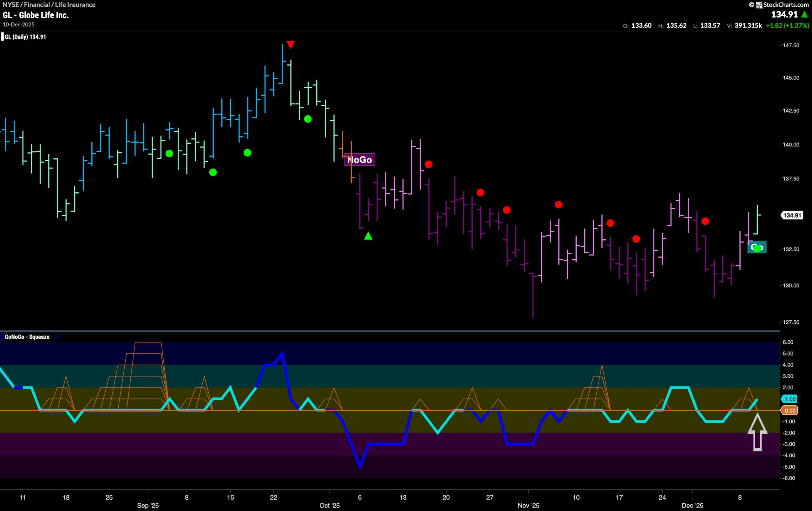Viewport: 812px width, 511px height.
Task: Select the white breakout arrow in squeeze panel
Action: click(758, 435)
